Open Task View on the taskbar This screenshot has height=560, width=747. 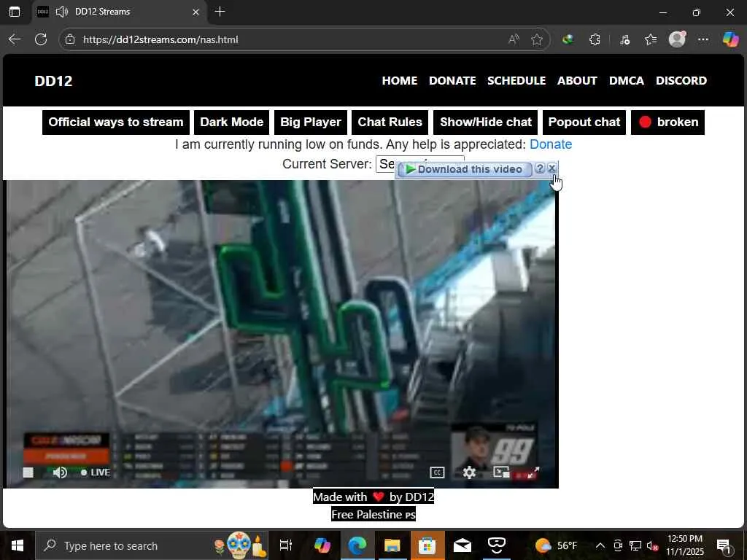pos(286,545)
